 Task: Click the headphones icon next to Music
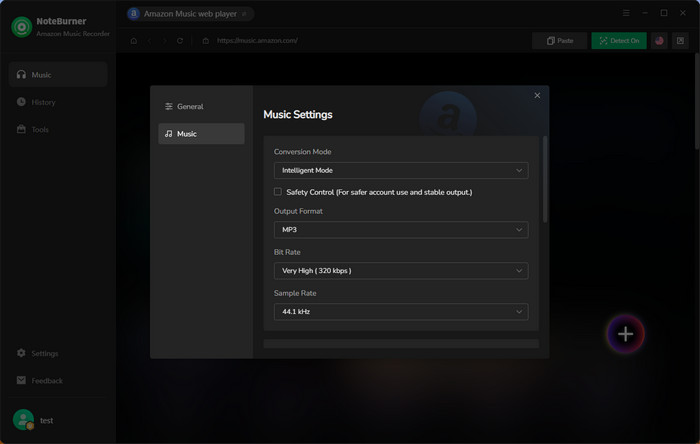[x=21, y=74]
